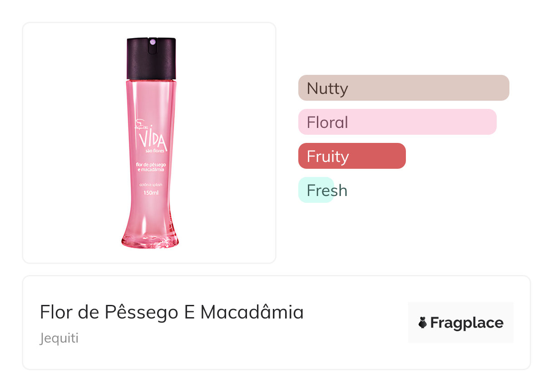
Task: Select the red Fruity accord bar
Action: click(351, 156)
